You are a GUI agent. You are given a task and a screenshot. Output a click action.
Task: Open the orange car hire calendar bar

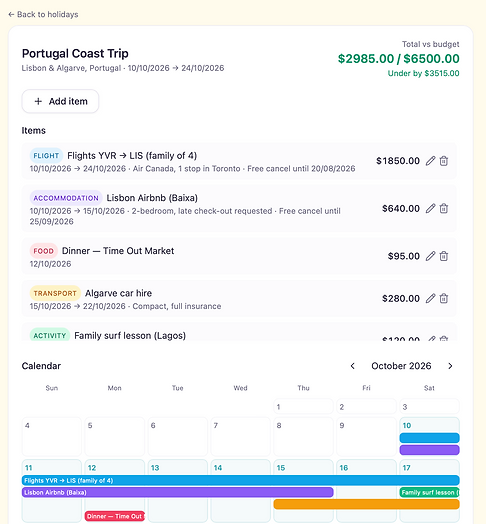(366, 504)
